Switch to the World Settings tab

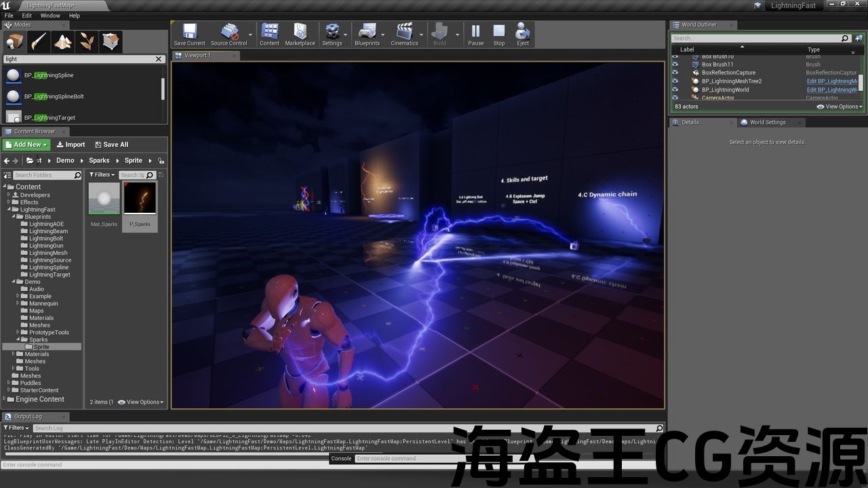[767, 123]
